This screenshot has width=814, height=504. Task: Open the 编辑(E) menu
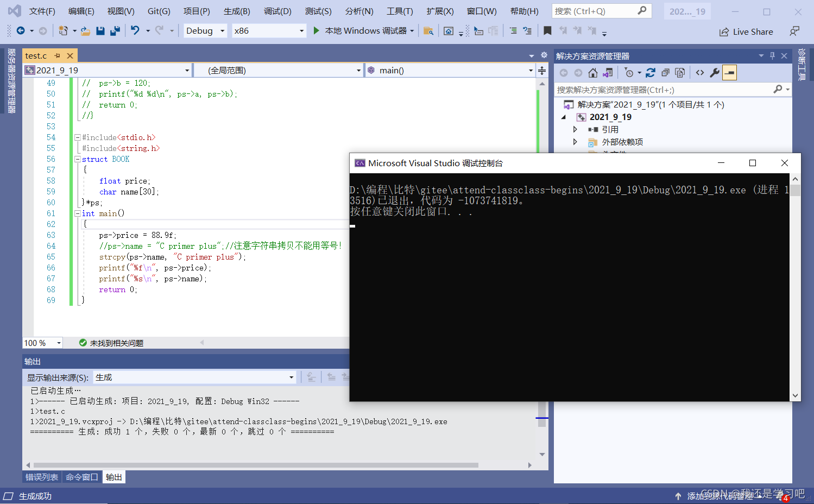81,11
